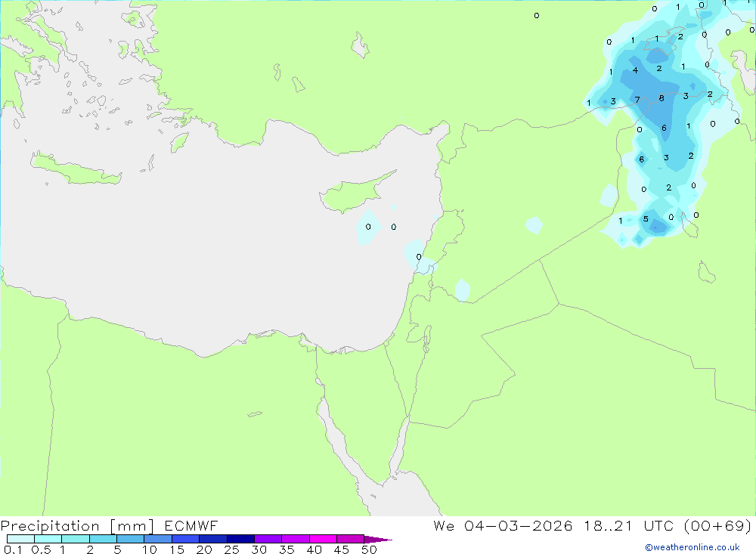Click the weatheronline.co.uk copyright link
The image size is (756, 554).
(692, 547)
